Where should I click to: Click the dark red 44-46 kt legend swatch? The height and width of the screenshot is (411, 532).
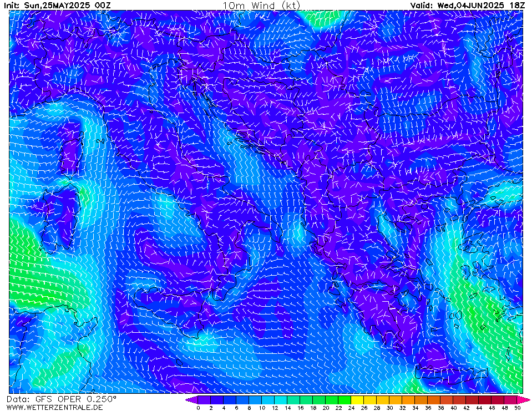coord(485,400)
